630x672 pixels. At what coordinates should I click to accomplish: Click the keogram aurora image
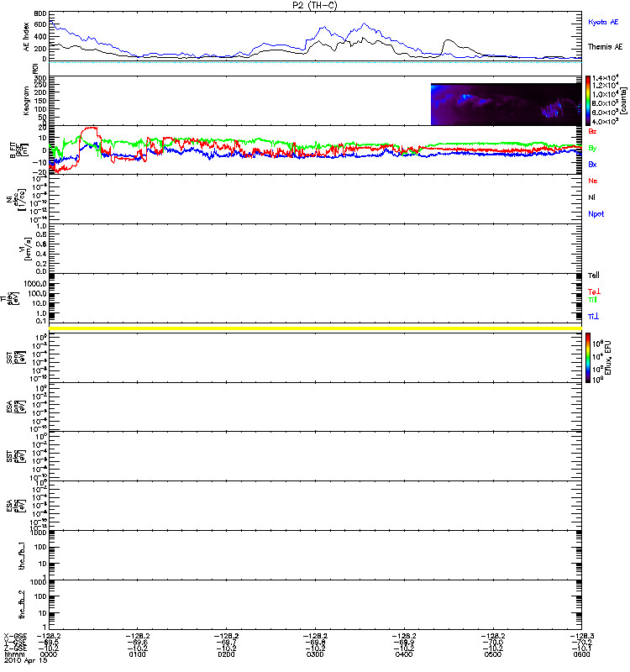coord(507,104)
